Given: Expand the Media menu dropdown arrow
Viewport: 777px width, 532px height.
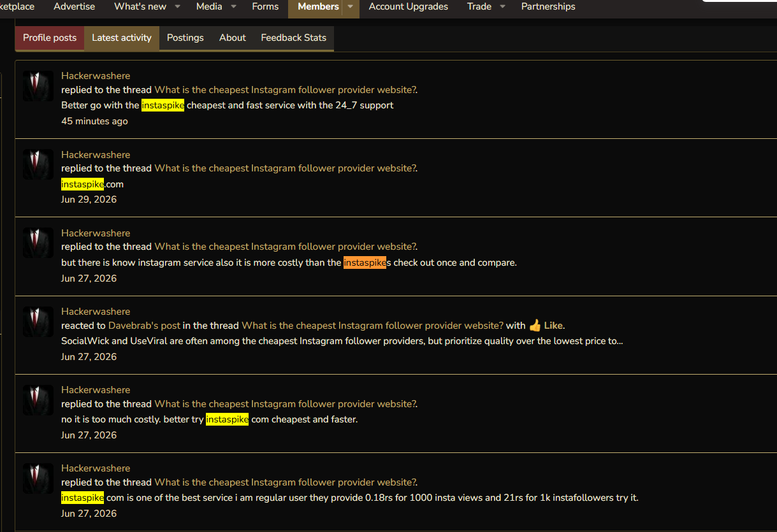Looking at the screenshot, I should click(x=233, y=6).
